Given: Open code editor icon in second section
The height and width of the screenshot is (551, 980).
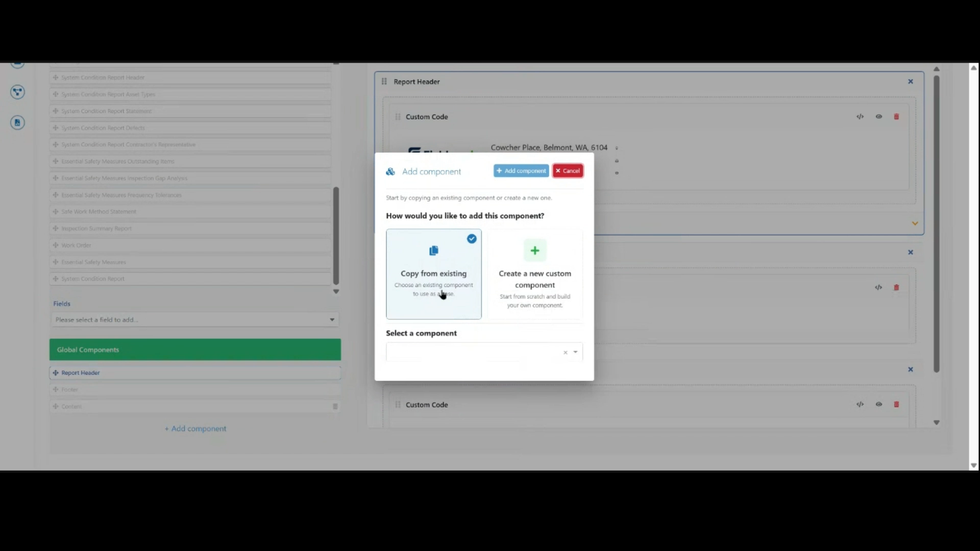Looking at the screenshot, I should pyautogui.click(x=878, y=287).
